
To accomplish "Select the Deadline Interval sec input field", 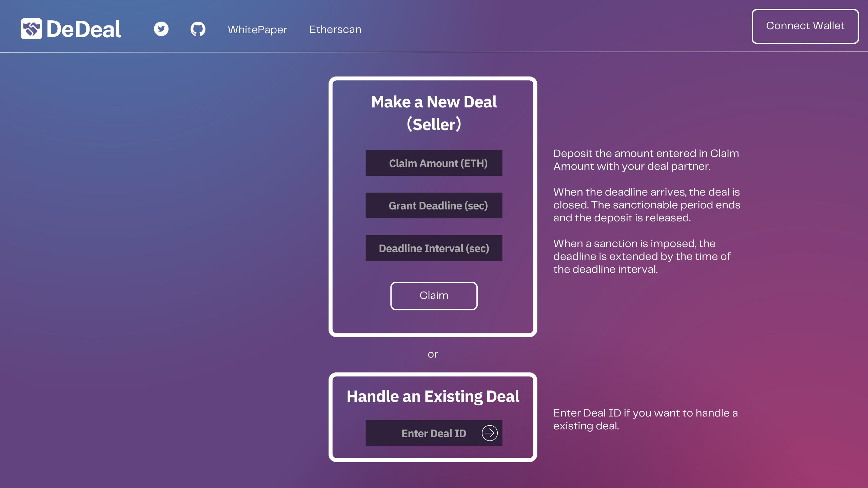I will (434, 248).
